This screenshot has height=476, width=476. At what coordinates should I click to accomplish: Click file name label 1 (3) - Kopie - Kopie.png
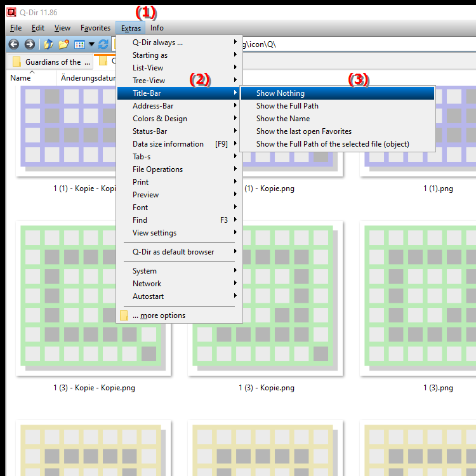point(94,388)
